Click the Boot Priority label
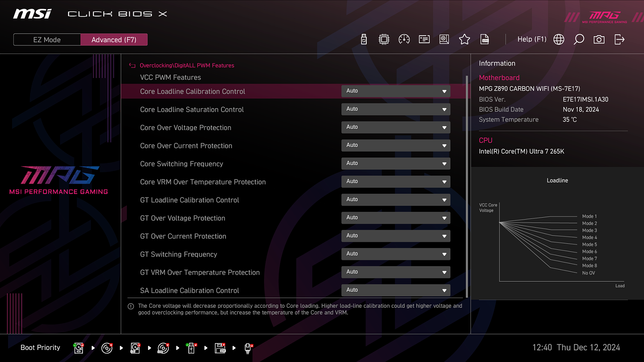This screenshot has height=362, width=644. click(x=40, y=348)
